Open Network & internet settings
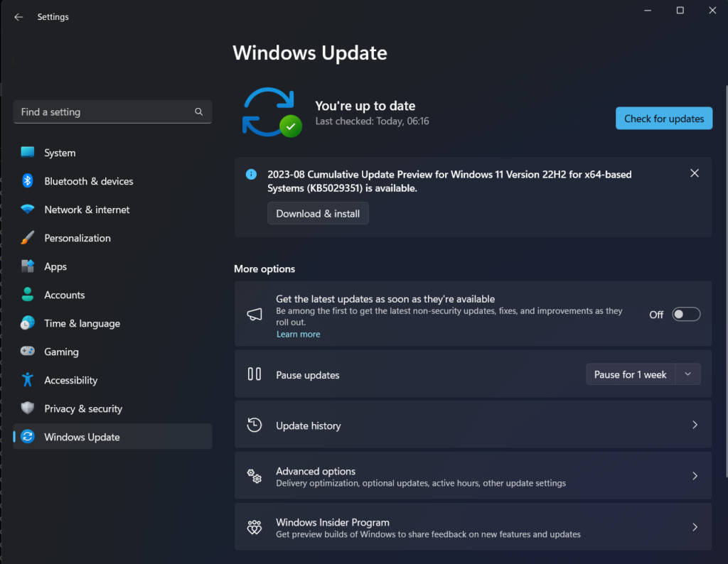Viewport: 728px width, 564px height. (87, 210)
